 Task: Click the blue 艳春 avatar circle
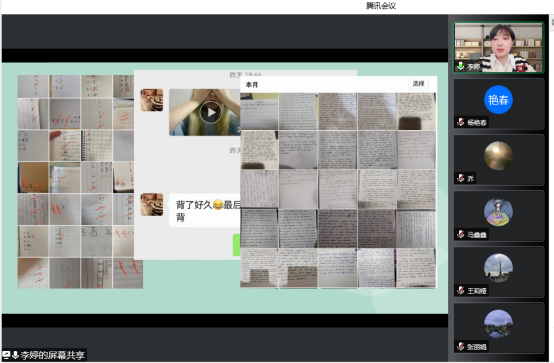[498, 100]
